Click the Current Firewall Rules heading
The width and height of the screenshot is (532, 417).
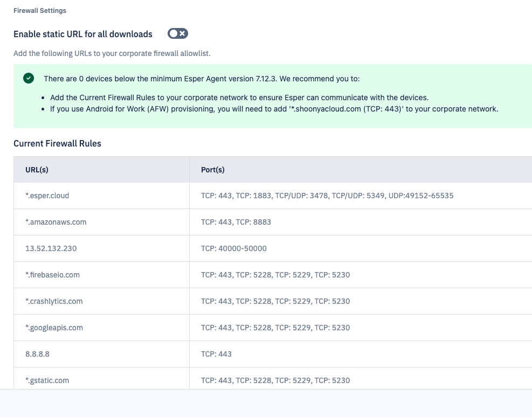[x=57, y=144]
